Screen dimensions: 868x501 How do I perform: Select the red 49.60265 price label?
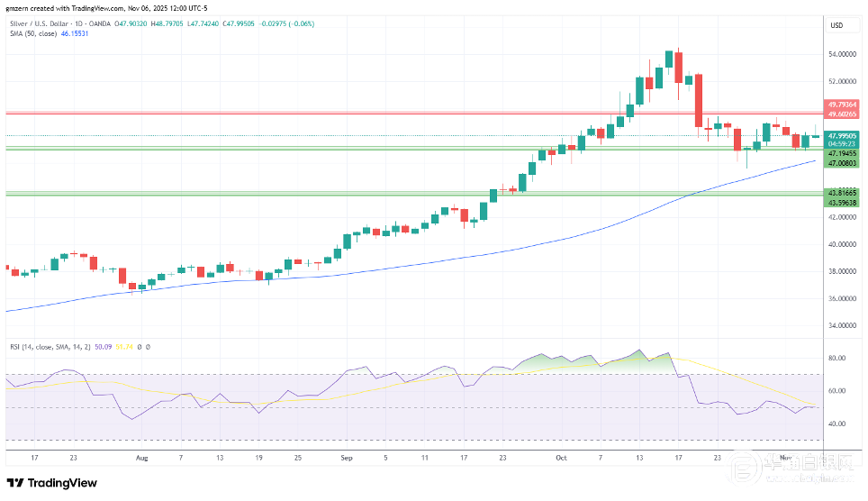tap(844, 114)
